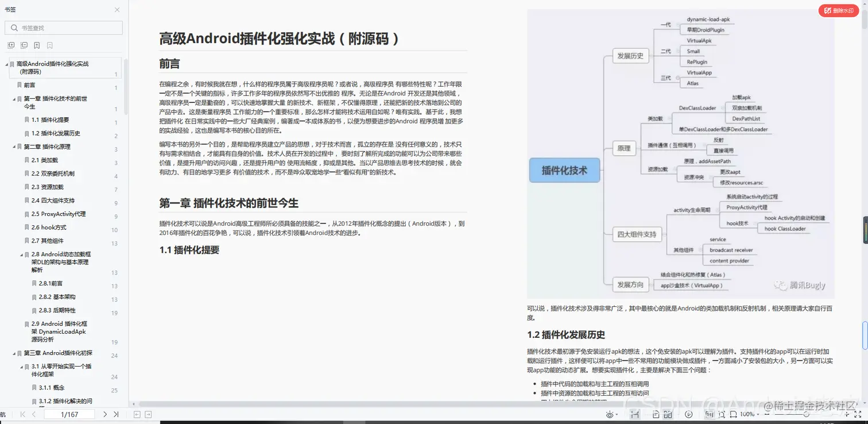Toggle fit-page display mode
The height and width of the screenshot is (424, 868).
[723, 414]
